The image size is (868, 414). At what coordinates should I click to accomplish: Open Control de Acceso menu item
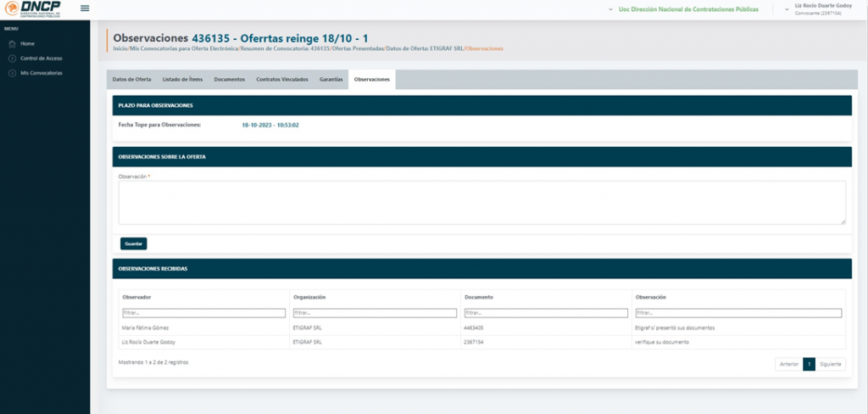click(41, 59)
